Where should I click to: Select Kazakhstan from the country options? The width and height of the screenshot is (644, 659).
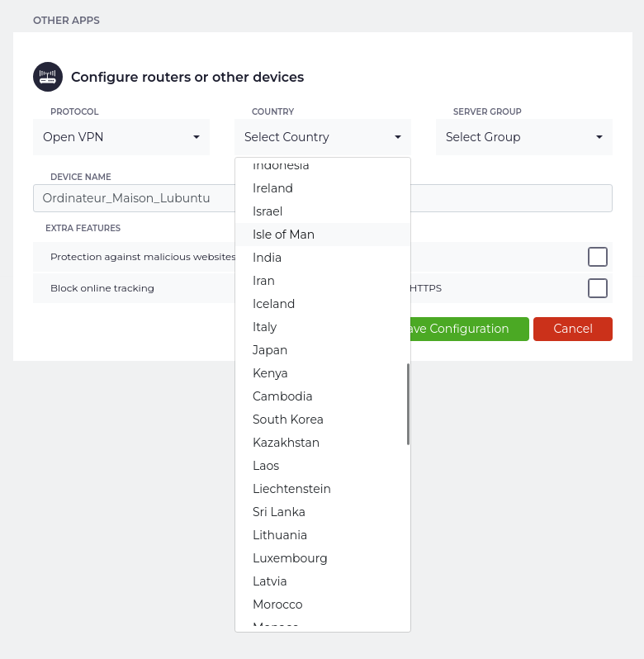(286, 443)
